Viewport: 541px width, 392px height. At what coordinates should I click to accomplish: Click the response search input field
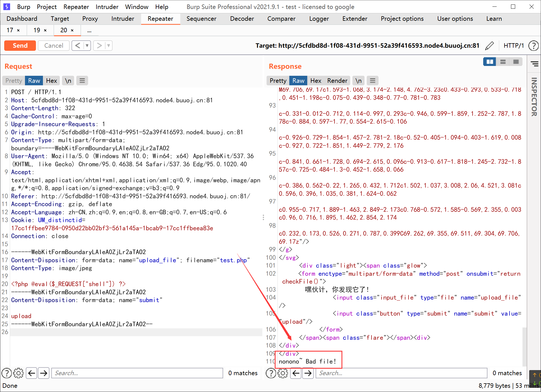click(401, 373)
